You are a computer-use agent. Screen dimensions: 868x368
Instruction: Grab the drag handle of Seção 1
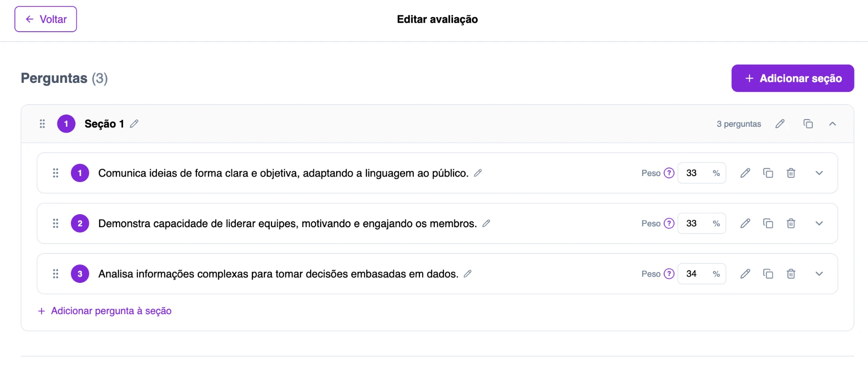42,124
